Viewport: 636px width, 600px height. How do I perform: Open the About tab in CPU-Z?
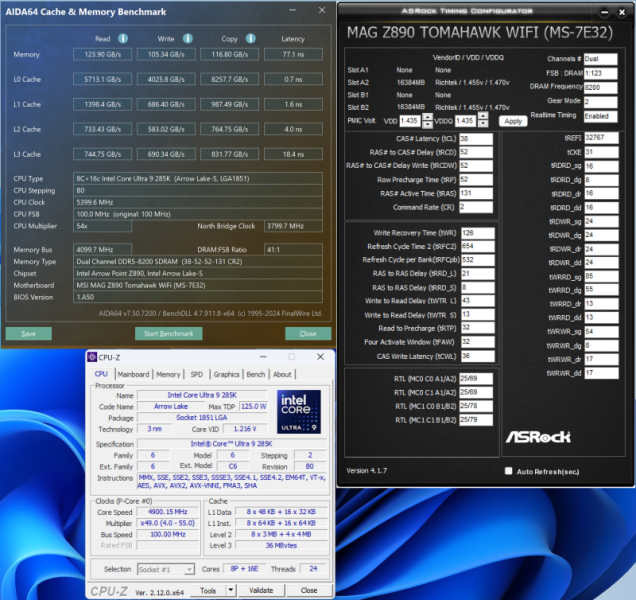click(x=282, y=374)
